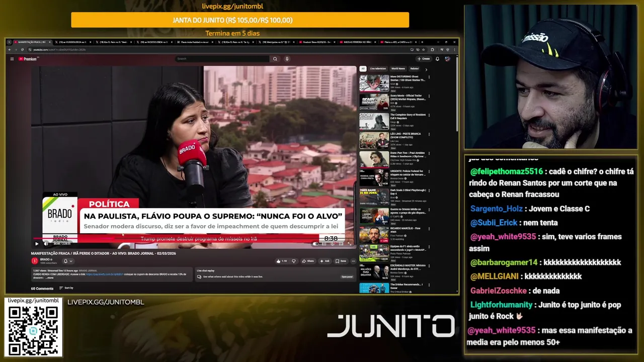The height and width of the screenshot is (362, 644).
Task: Select the Related filter chip
Action: pyautogui.click(x=415, y=68)
